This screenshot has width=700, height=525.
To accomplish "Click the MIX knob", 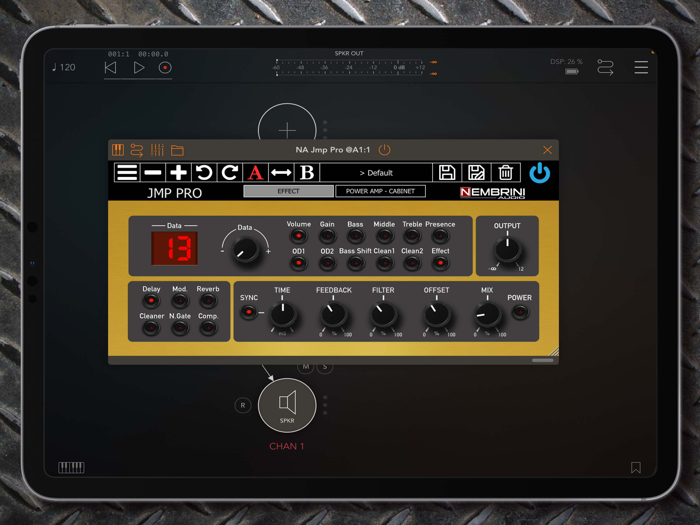I will tap(488, 314).
